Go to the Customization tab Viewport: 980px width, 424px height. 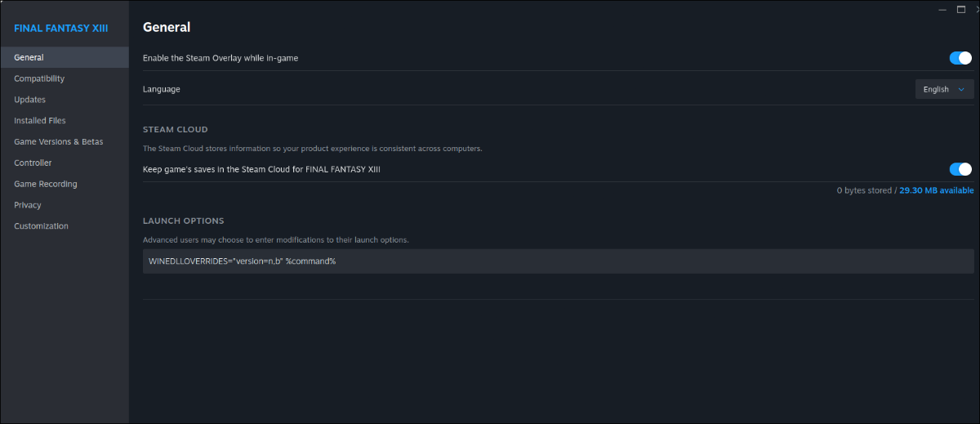point(42,226)
